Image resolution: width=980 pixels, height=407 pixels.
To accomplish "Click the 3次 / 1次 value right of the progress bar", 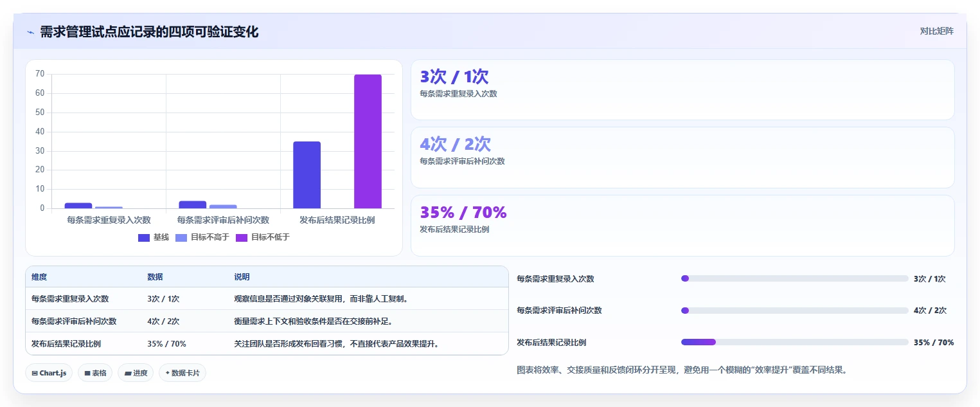I will click(929, 279).
